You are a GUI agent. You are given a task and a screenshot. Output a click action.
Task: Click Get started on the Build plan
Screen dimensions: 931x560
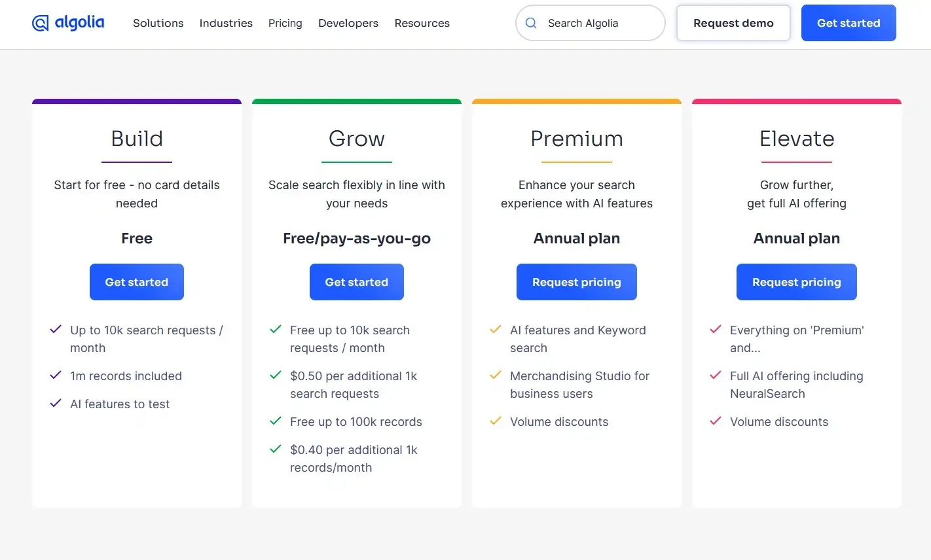tap(137, 282)
